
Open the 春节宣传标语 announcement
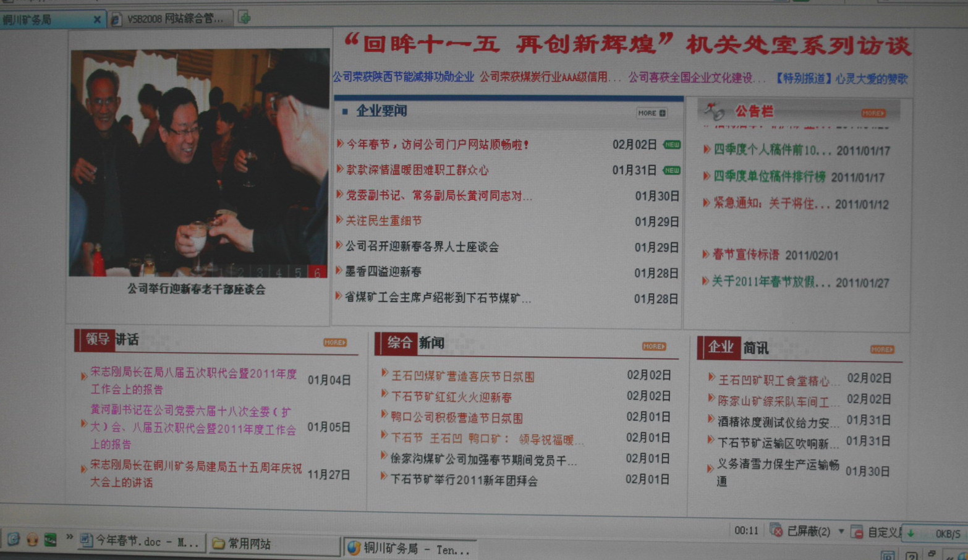745,255
